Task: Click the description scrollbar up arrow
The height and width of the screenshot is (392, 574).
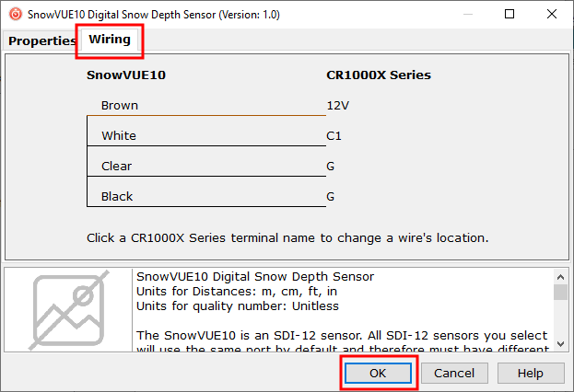Action: (x=559, y=275)
